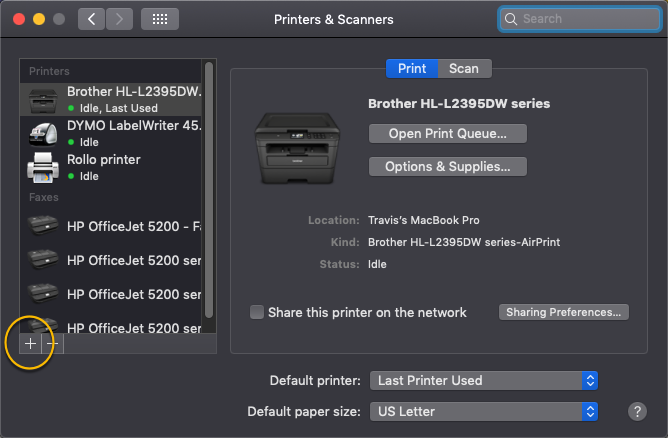Click the large Brother printer image
The height and width of the screenshot is (438, 668).
tap(297, 149)
